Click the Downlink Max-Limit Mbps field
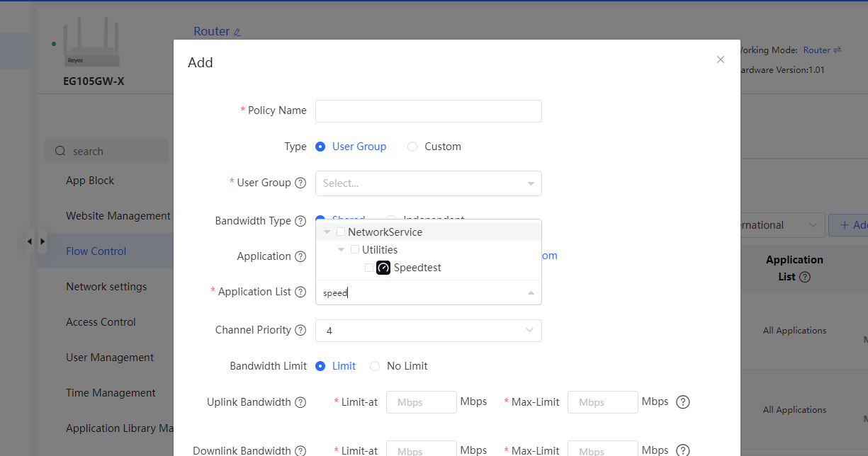 click(603, 449)
